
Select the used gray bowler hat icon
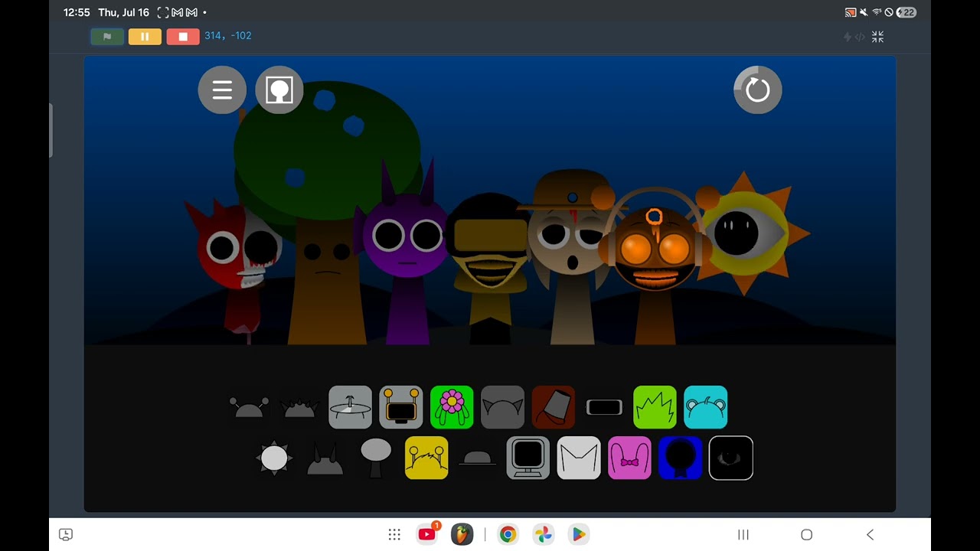point(477,458)
